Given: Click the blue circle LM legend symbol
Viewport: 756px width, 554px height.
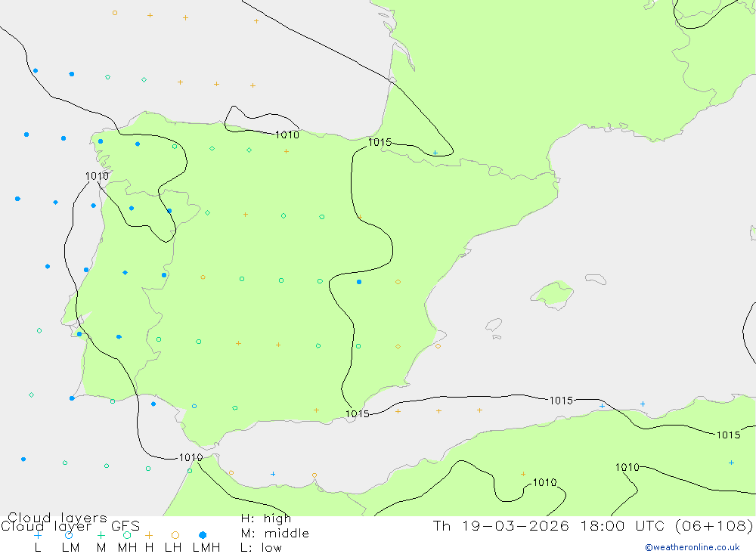Looking at the screenshot, I should (x=69, y=535).
